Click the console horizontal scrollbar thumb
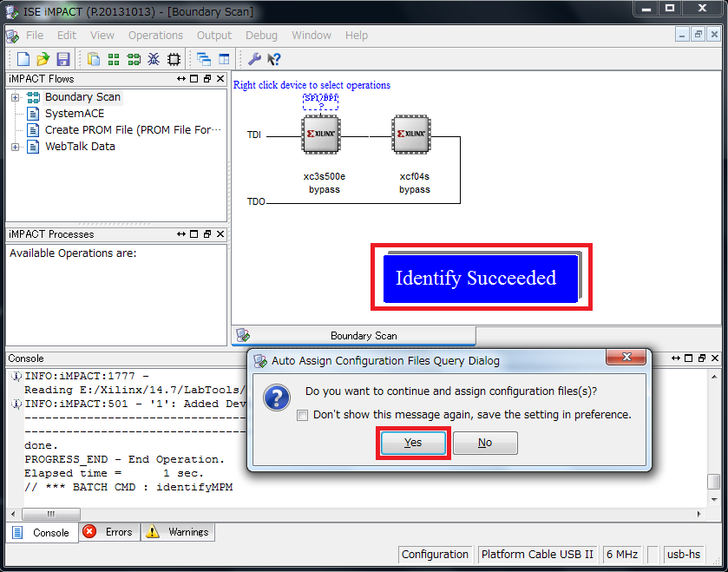This screenshot has height=572, width=728. [x=51, y=514]
